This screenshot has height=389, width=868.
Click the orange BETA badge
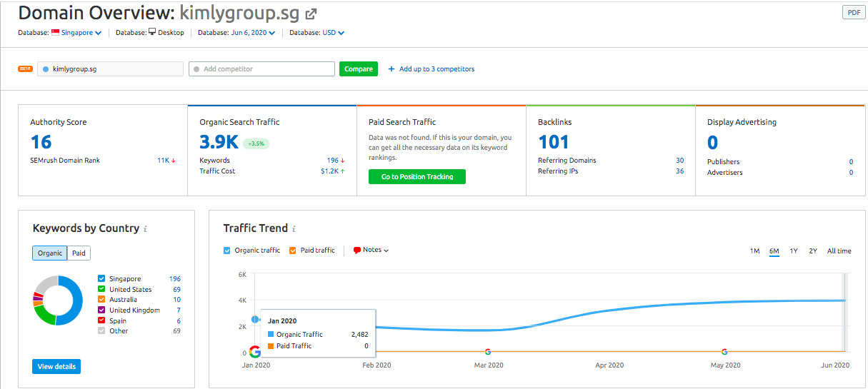25,69
